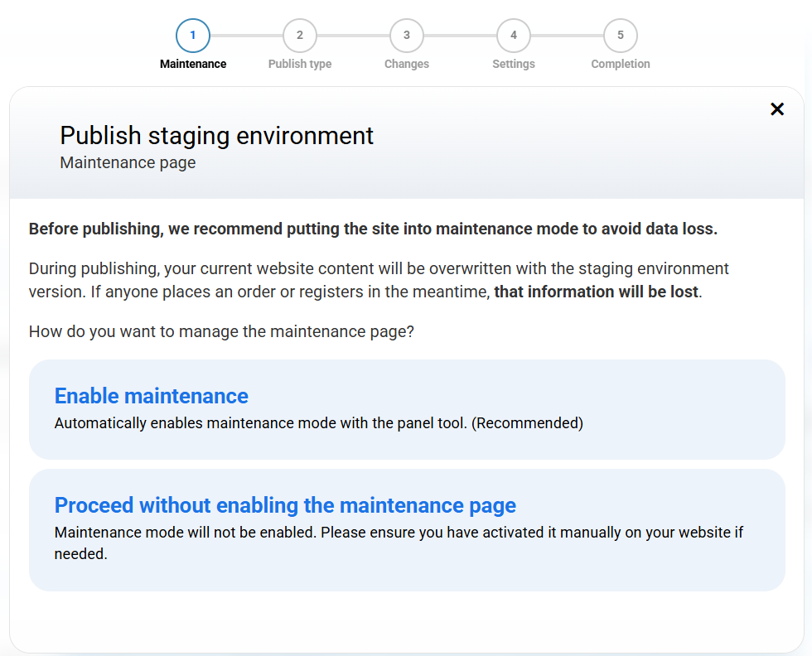The image size is (812, 656).
Task: Click the Maintenance step label
Action: pos(193,64)
